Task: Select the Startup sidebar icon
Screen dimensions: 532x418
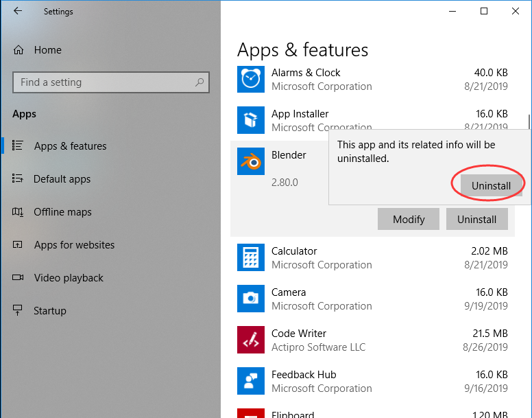Action: tap(17, 310)
